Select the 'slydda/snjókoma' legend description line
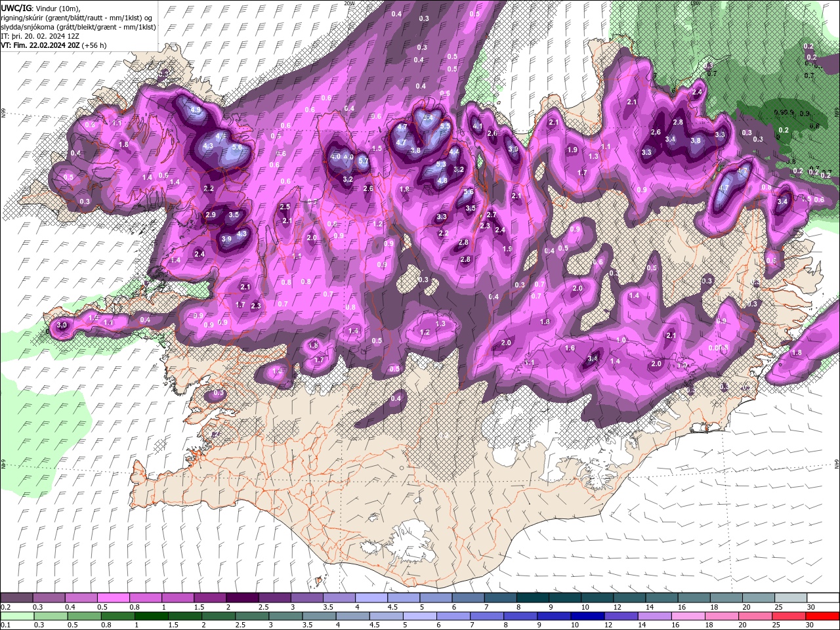The image size is (840, 630). pos(78,27)
